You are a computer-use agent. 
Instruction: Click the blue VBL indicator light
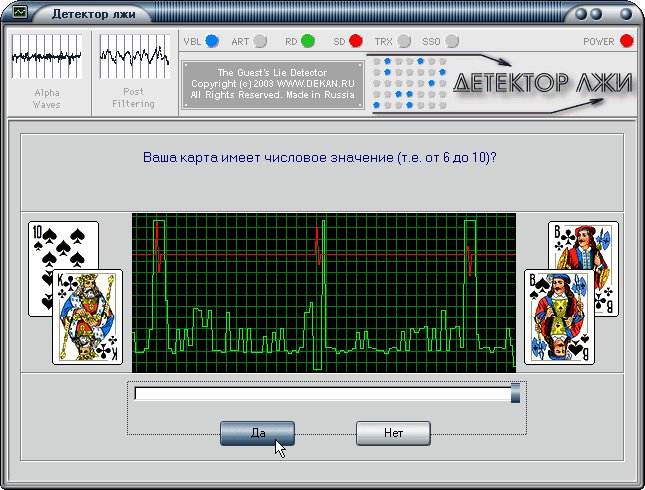point(212,41)
